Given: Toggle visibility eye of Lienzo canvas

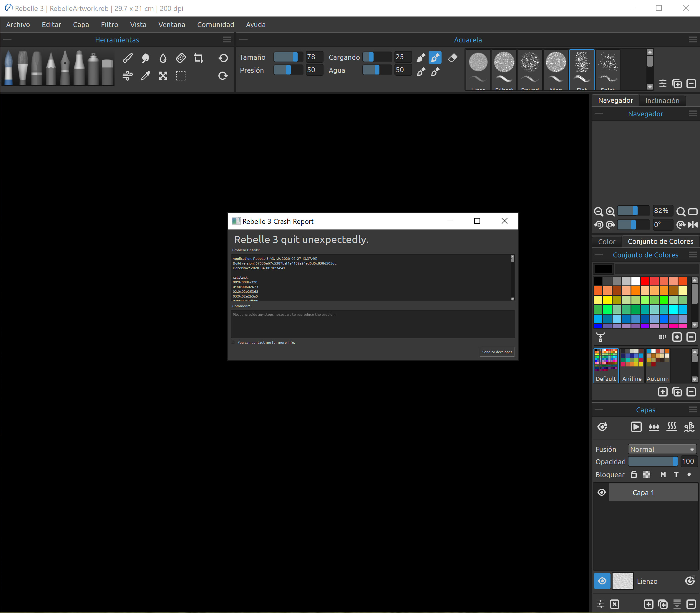Looking at the screenshot, I should point(602,581).
